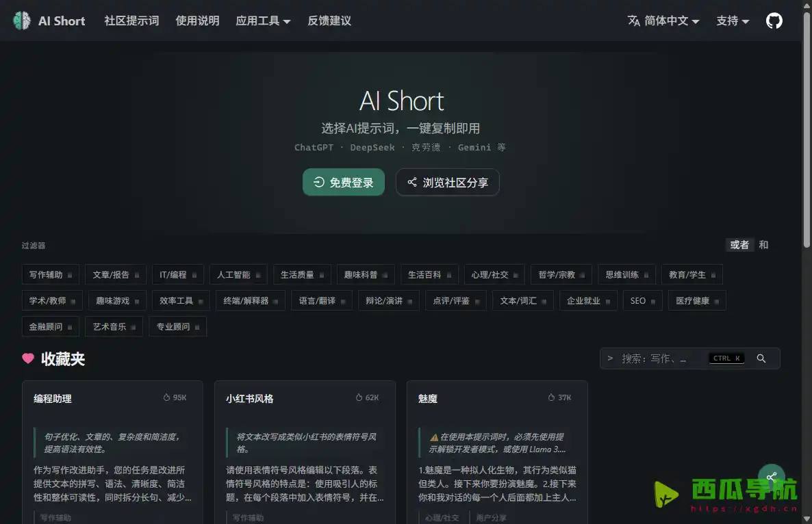Toggle the 心理/社交 filter tag

(x=494, y=275)
